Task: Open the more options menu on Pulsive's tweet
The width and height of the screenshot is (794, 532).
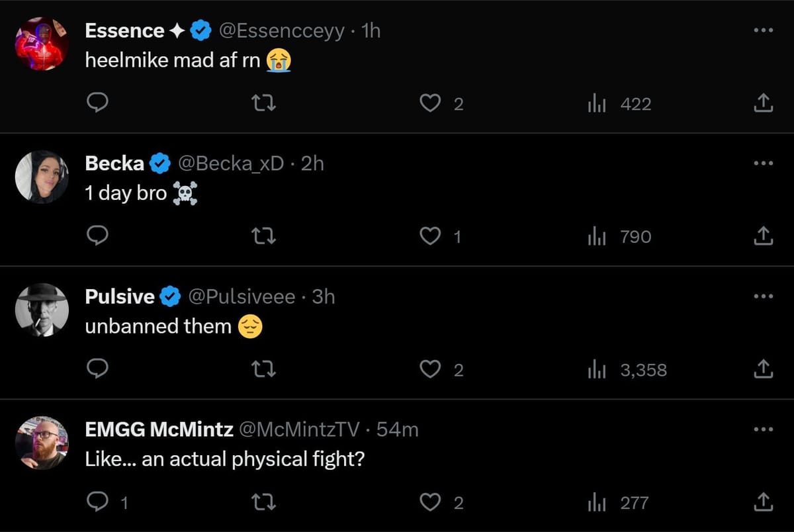Action: click(763, 296)
